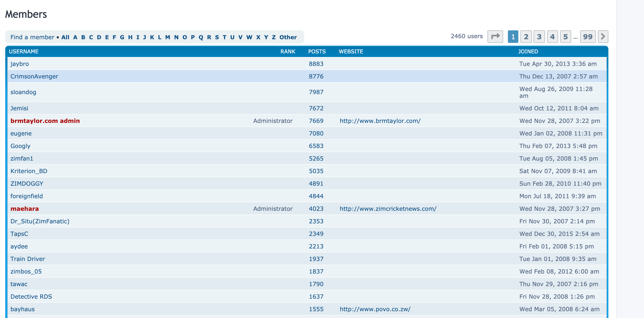Sort by the JOINED column header
The image size is (644, 318).
[x=528, y=51]
